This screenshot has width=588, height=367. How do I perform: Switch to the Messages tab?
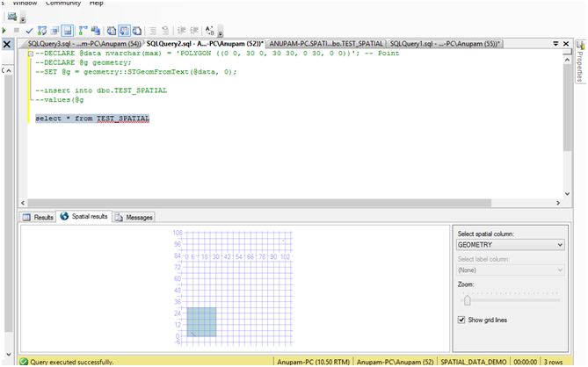pyautogui.click(x=135, y=217)
